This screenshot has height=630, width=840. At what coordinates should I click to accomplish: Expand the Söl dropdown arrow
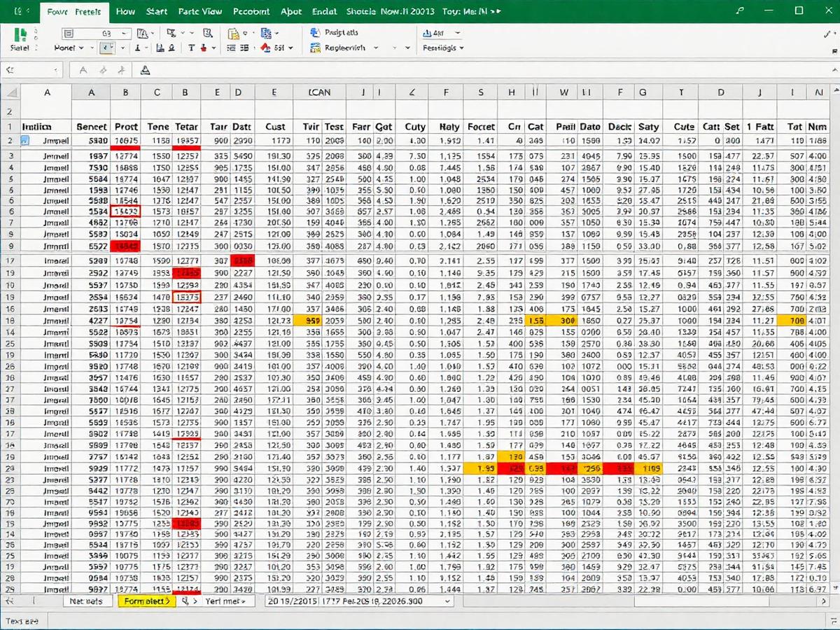[290, 48]
